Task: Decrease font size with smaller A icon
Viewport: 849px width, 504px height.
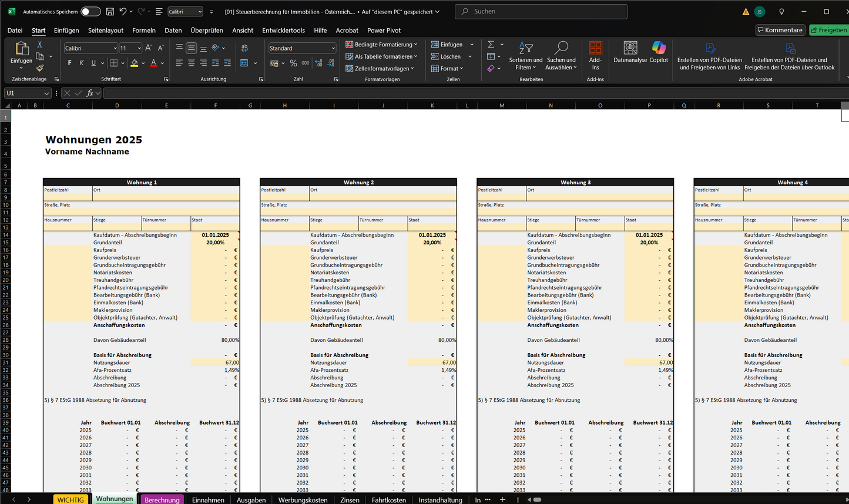Action: point(161,48)
